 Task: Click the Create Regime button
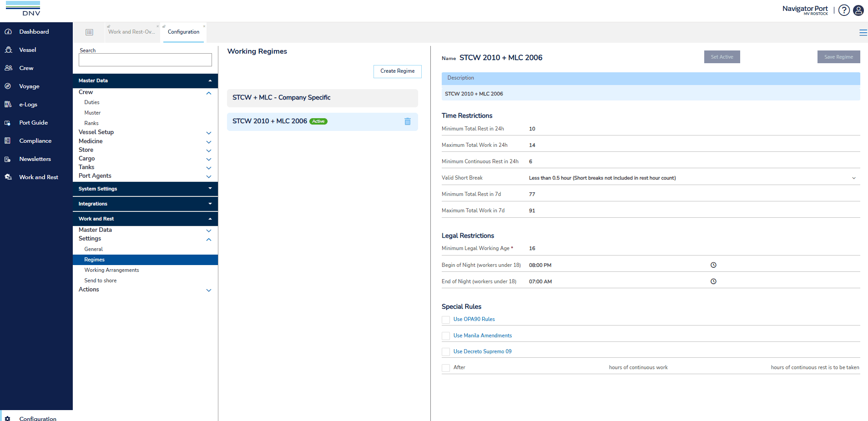click(x=397, y=71)
